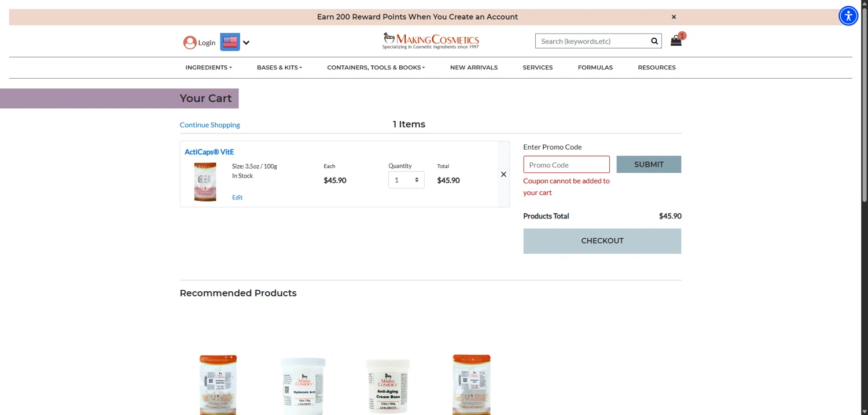Submit the promo code
The height and width of the screenshot is (415, 868).
pos(649,164)
